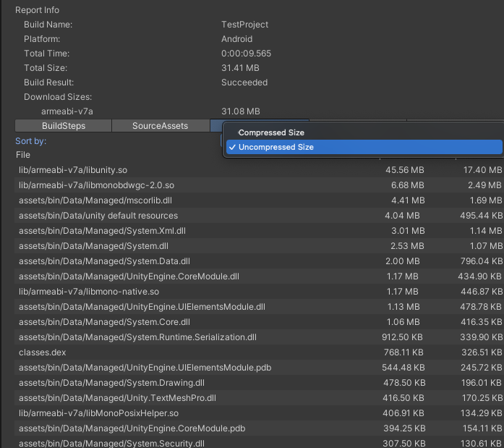
Task: Click the 912.50 KB size value
Action: click(x=402, y=337)
